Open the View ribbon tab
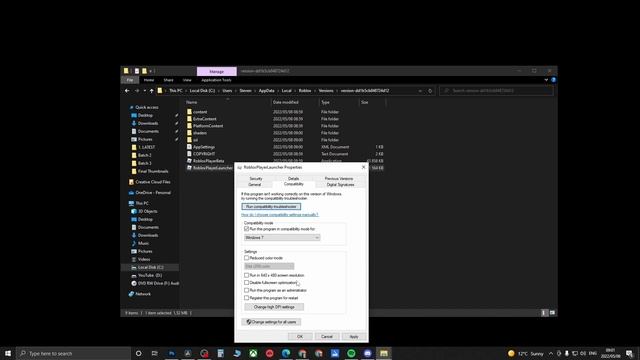The width and height of the screenshot is (640, 360). (187, 80)
